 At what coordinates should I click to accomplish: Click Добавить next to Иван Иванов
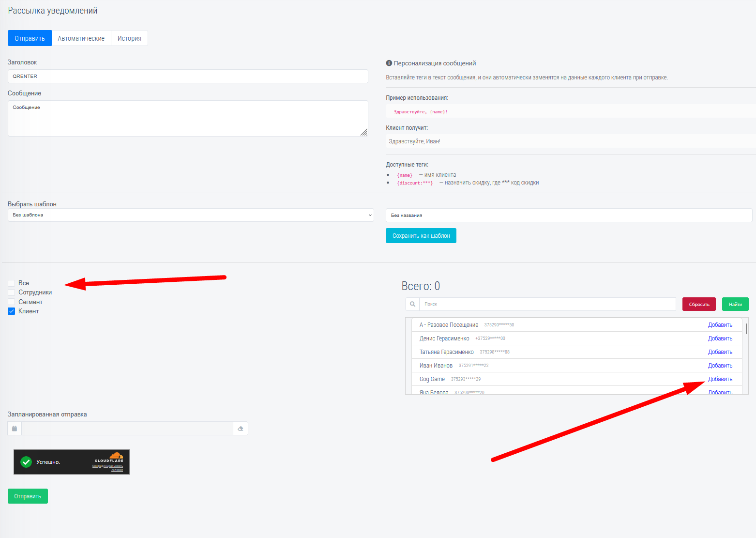pos(720,366)
